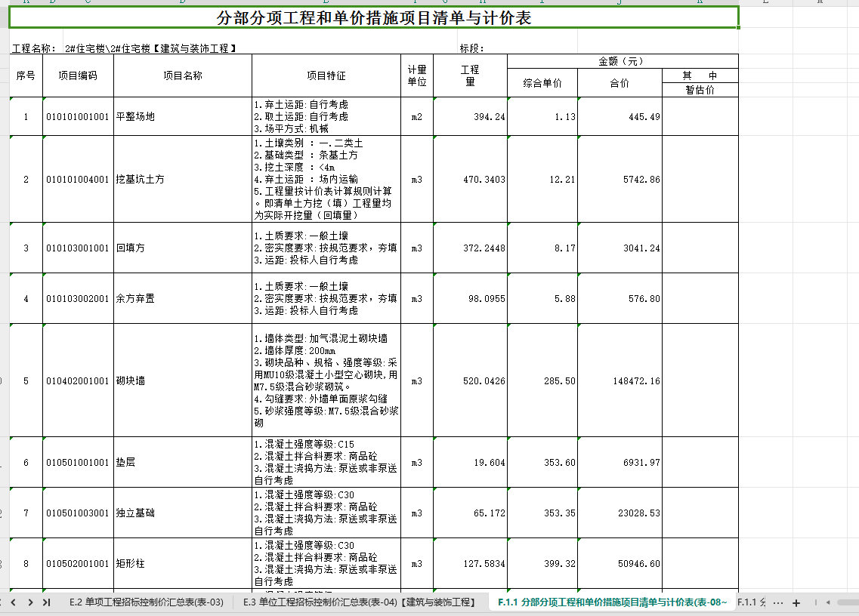The image size is (859, 616).
Task: Select project code 010402001001
Action: point(78,380)
